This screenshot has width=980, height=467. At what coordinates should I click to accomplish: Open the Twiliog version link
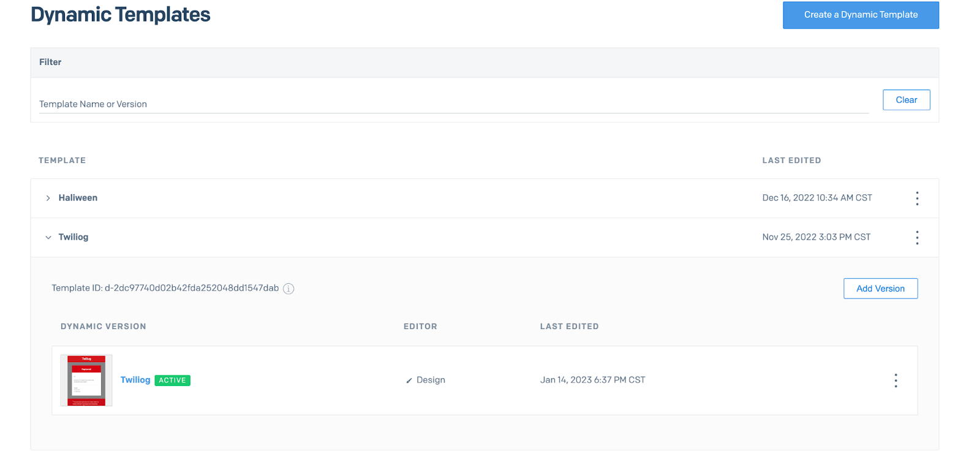(135, 380)
